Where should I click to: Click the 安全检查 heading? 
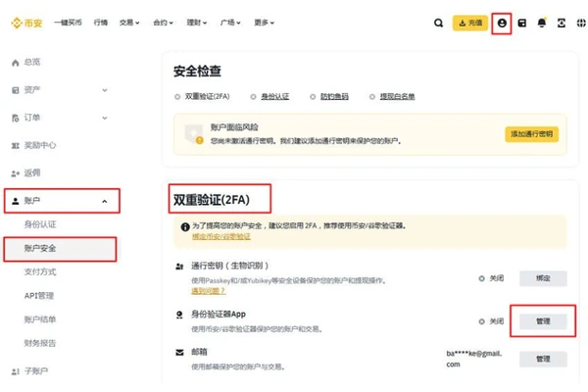pyautogui.click(x=197, y=72)
